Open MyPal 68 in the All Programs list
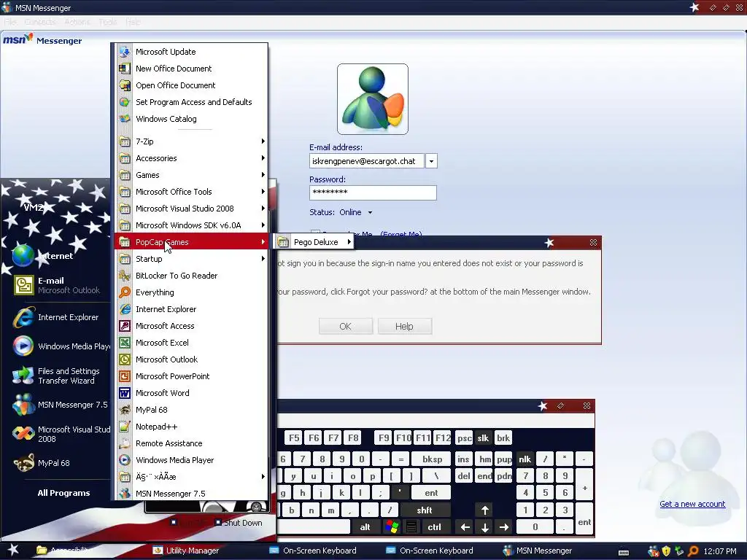The image size is (747, 560). 190,410
